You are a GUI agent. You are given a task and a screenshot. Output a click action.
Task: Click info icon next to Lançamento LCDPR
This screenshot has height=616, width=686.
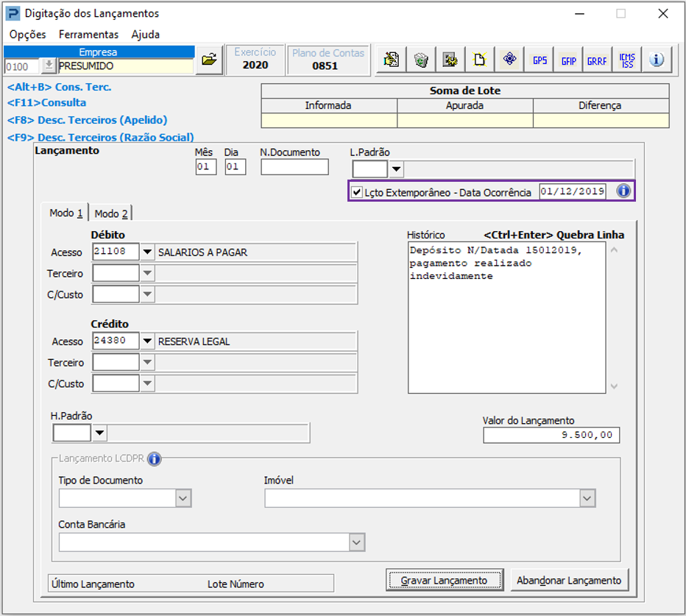click(x=154, y=459)
